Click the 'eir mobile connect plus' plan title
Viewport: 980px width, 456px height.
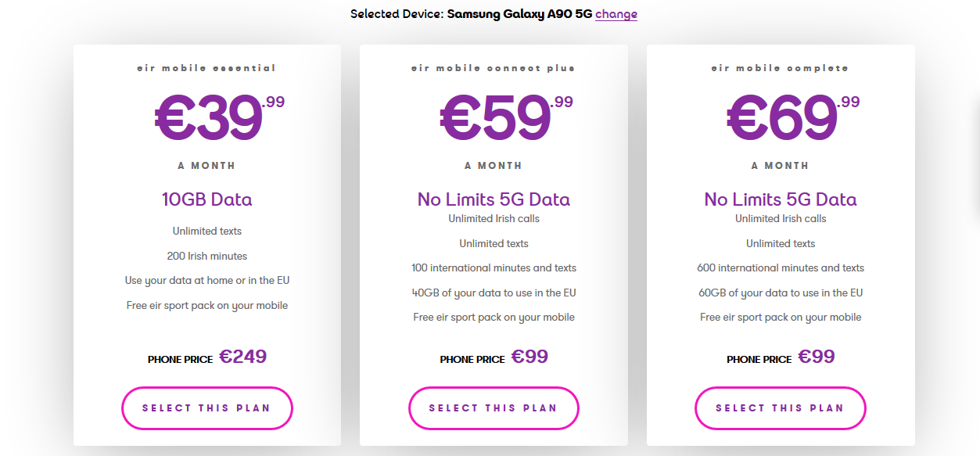point(494,68)
